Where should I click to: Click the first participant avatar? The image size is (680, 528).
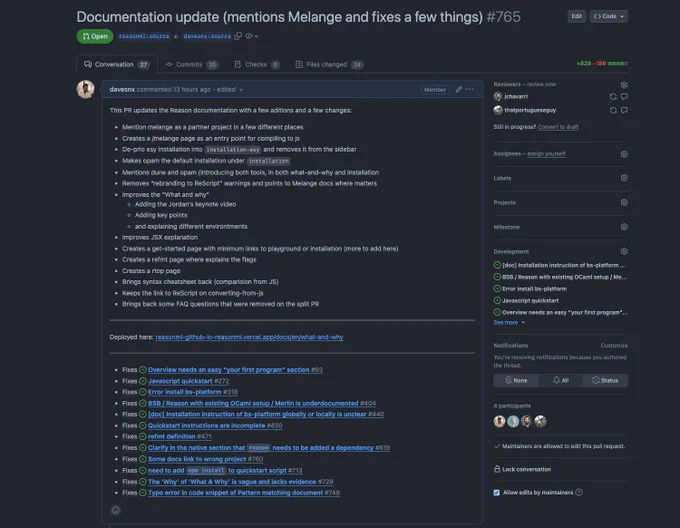click(x=500, y=421)
